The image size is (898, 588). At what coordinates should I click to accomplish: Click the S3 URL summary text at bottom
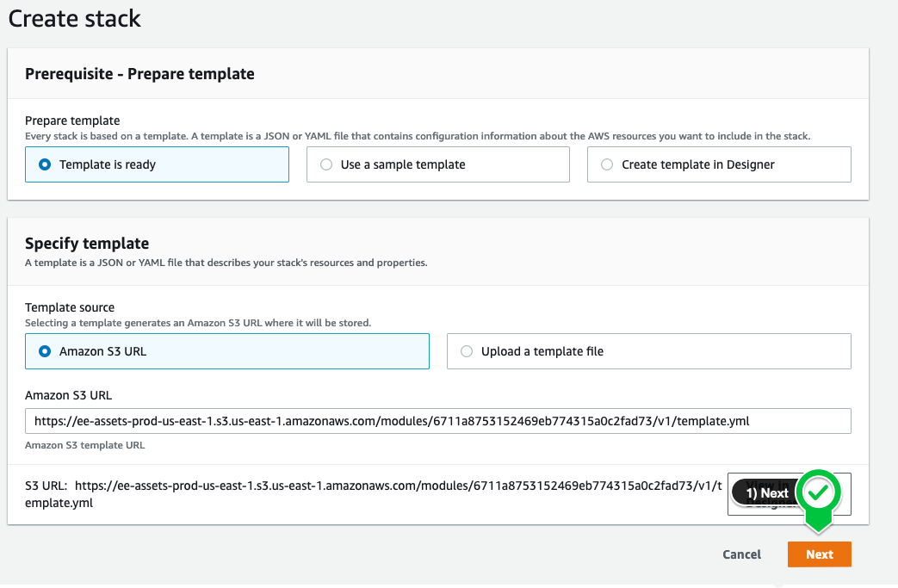pos(374,494)
